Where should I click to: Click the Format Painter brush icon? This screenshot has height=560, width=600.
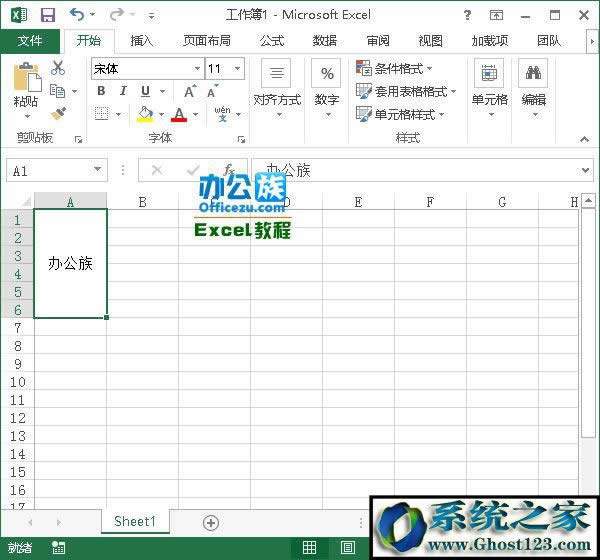tap(58, 114)
